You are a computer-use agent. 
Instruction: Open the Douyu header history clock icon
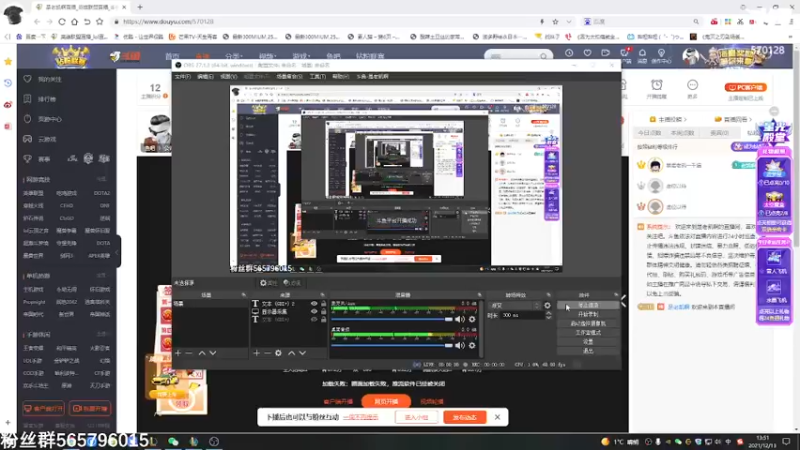569,53
